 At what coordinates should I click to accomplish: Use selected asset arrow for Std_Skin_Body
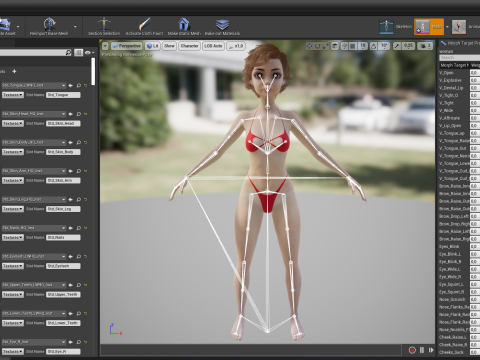point(71,142)
